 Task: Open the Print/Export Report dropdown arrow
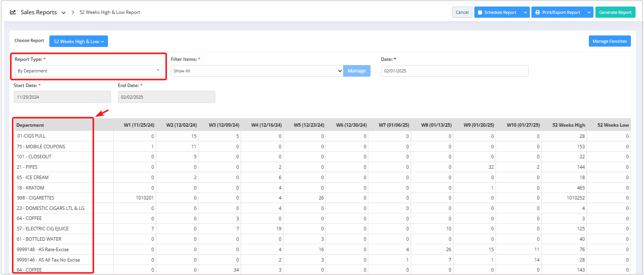[589, 12]
